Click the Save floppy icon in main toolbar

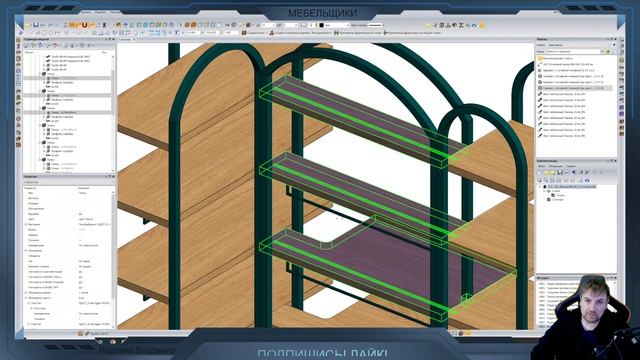pyautogui.click(x=36, y=25)
